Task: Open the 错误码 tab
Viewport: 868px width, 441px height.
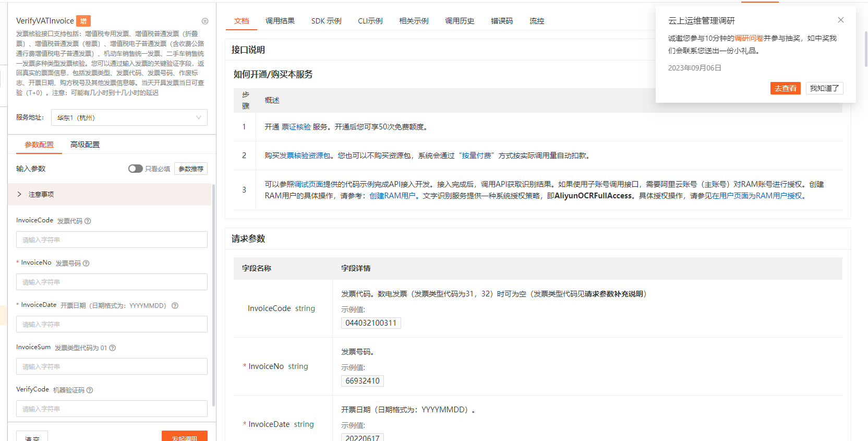Action: (x=502, y=21)
